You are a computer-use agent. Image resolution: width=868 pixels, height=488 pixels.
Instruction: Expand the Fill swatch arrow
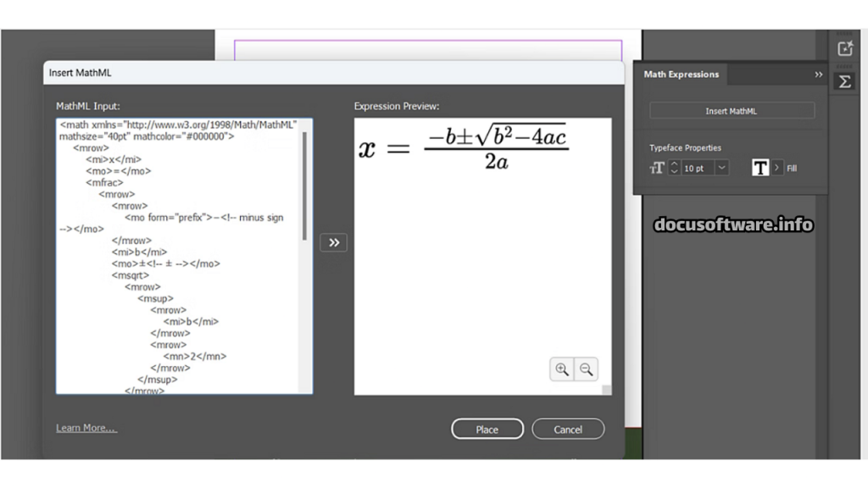point(776,168)
